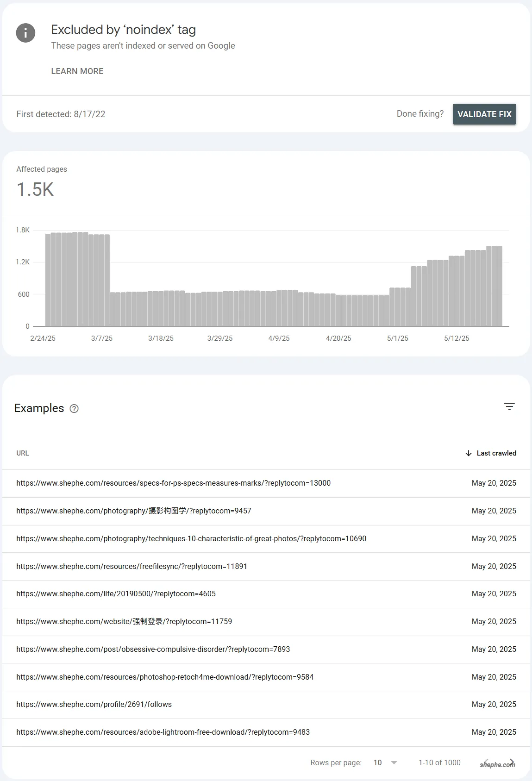Open the Rows per page dropdown
This screenshot has height=781, width=532.
pyautogui.click(x=385, y=762)
